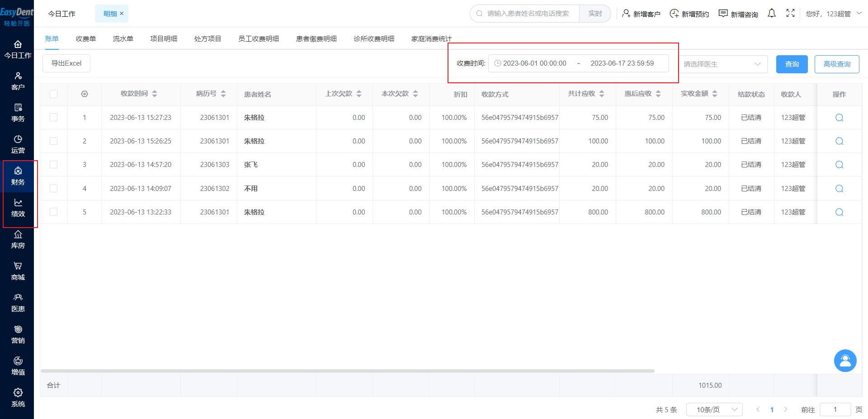The height and width of the screenshot is (419, 868).
Task: Click the notification bell icon
Action: pos(772,14)
